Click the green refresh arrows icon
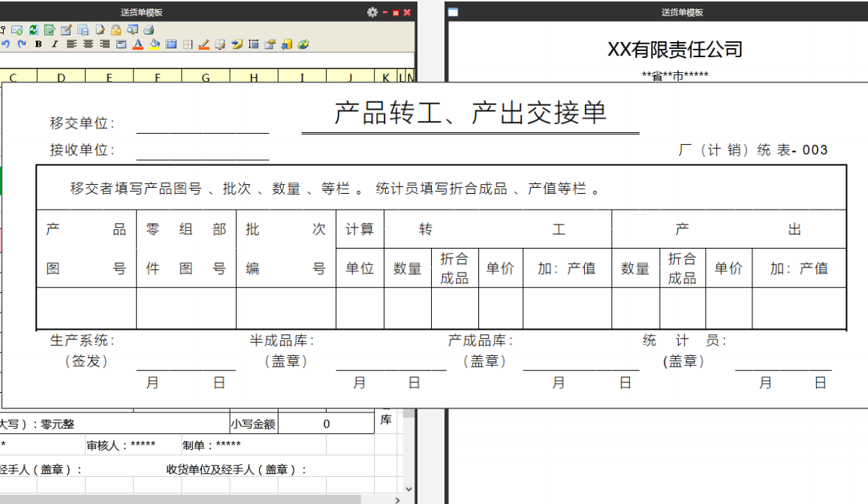This screenshot has height=504, width=868. [x=33, y=30]
